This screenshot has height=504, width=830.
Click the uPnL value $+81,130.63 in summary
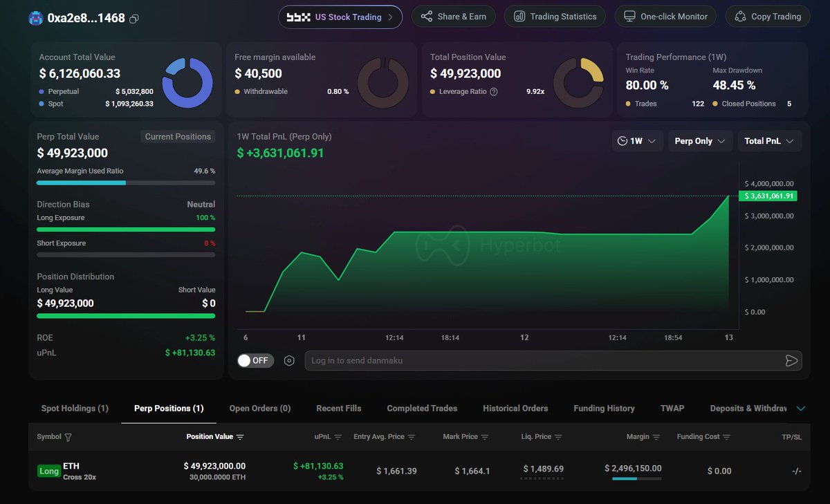[x=190, y=353]
